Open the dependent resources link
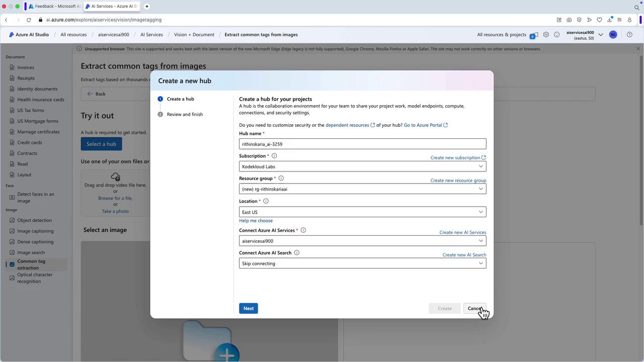Screen dimensions: 644x362 [350, 125]
